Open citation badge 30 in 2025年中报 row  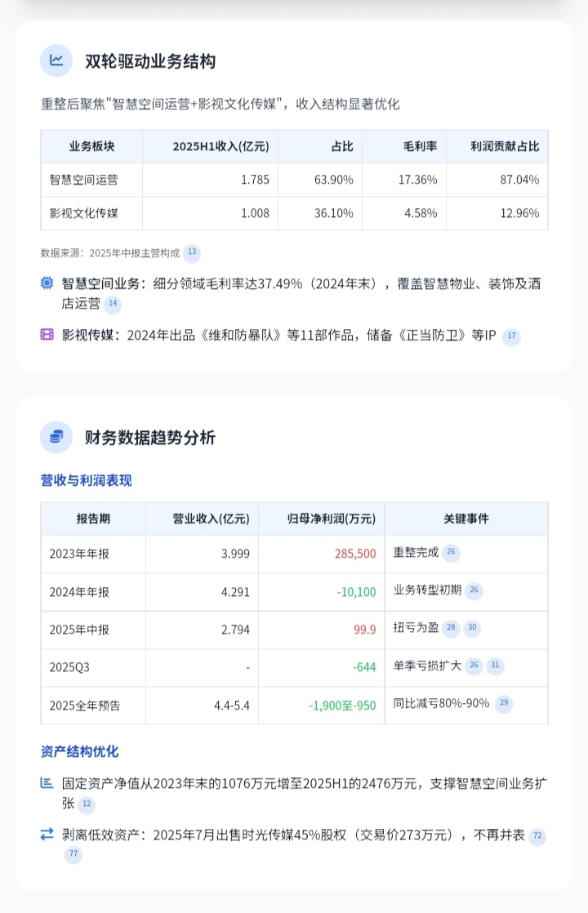[472, 628]
